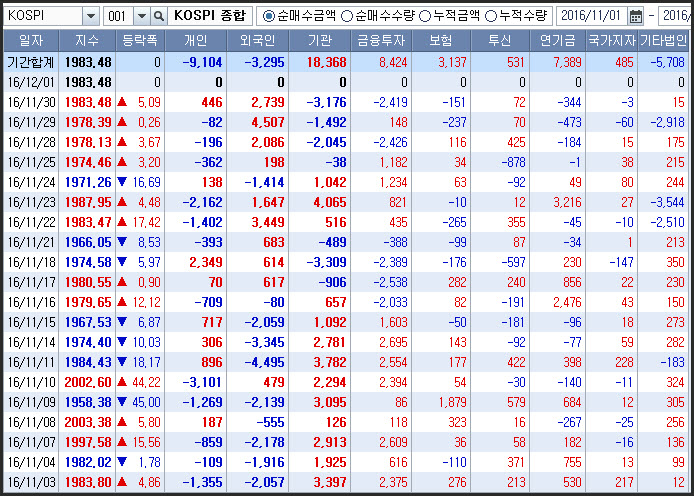This screenshot has height=496, width=694.
Task: Select the 기간합계 summary row label
Action: (31, 62)
